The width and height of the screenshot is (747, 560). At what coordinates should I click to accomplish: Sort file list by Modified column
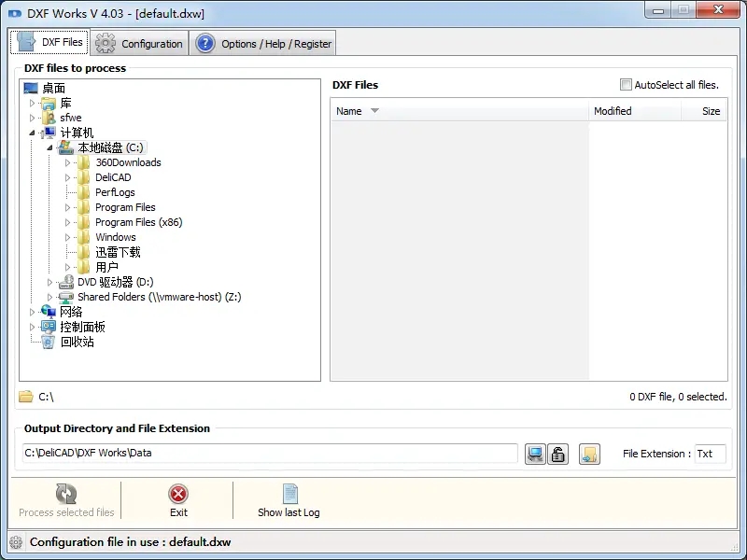point(635,111)
